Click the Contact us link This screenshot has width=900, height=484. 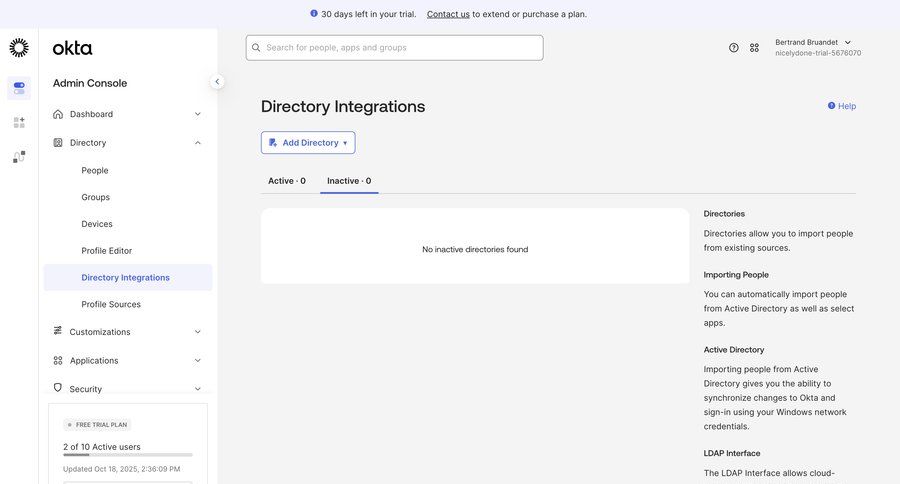tap(448, 14)
